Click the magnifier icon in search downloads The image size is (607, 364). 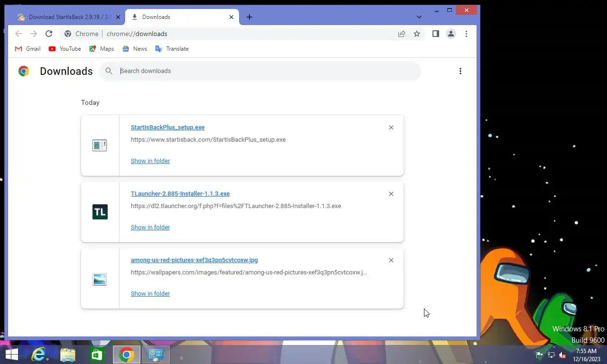point(109,71)
